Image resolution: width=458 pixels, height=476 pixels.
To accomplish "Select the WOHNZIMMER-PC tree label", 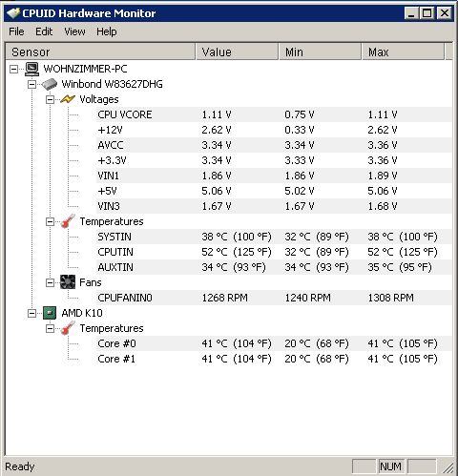I will 85,69.
